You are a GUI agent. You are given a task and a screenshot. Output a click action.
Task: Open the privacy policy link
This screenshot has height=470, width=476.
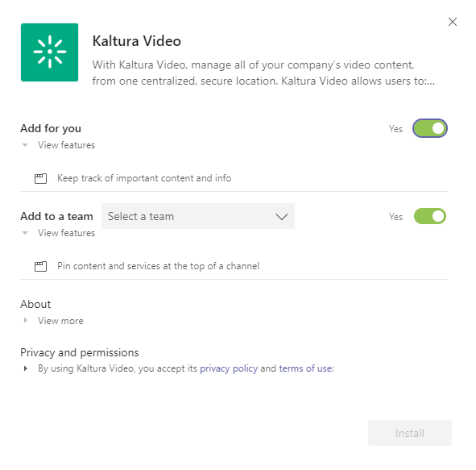[x=229, y=368]
